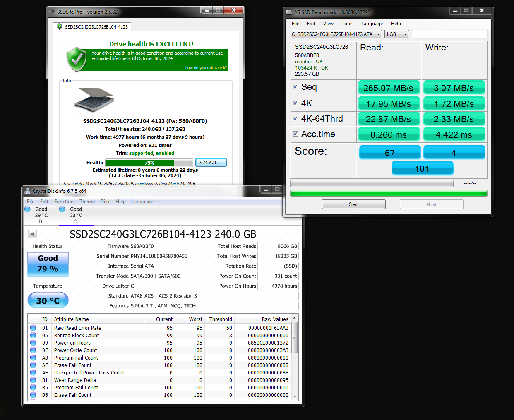Click the 79% health bar in SSDLife
Screen dimensions: 514x420
point(149,162)
